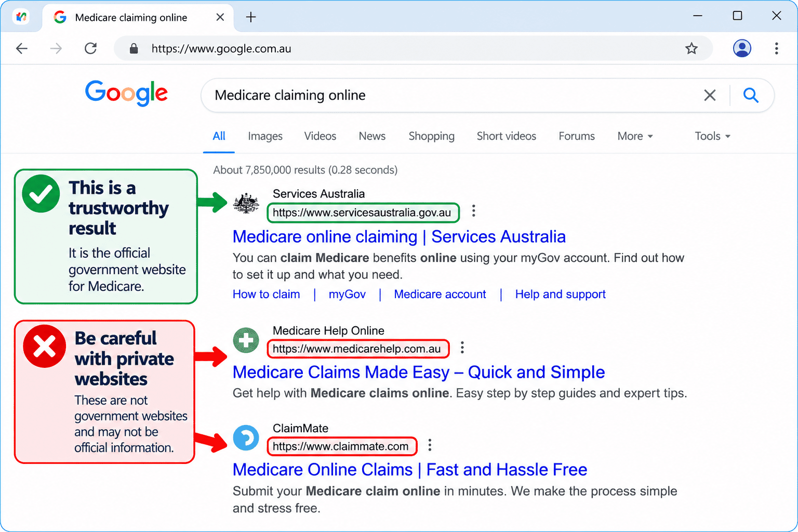Open Medicare Claims Made Easy result
Image resolution: width=798 pixels, height=532 pixels.
[419, 372]
